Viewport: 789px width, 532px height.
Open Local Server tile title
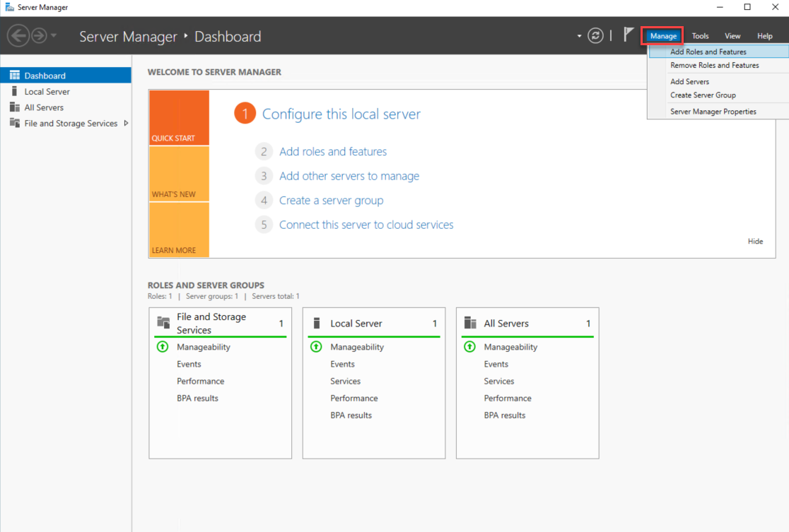click(x=356, y=324)
